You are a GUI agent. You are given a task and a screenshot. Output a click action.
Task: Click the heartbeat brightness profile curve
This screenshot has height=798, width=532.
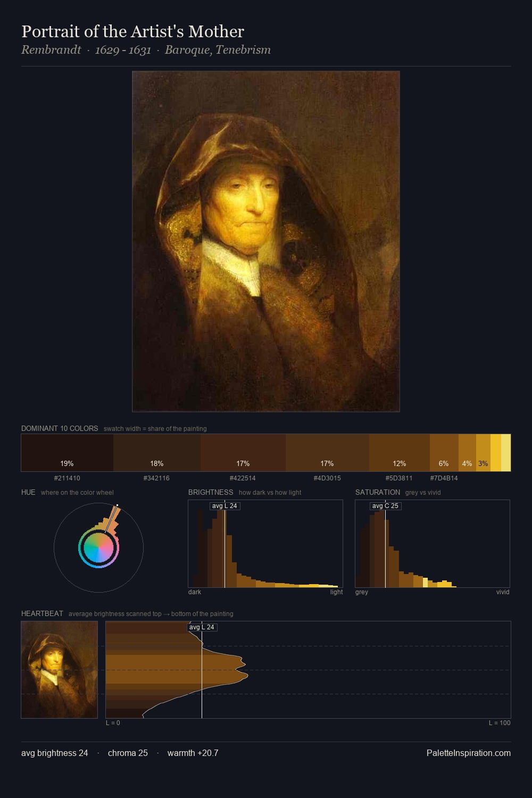point(177,670)
